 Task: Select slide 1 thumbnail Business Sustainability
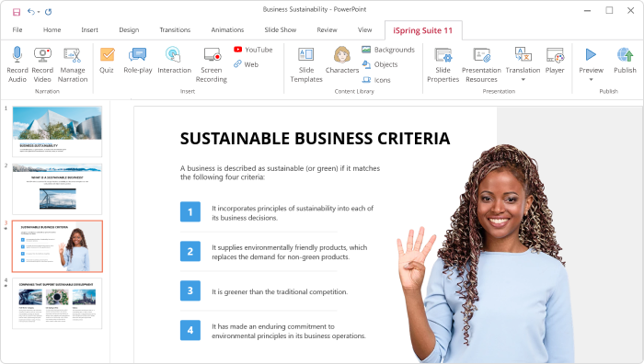click(57, 131)
